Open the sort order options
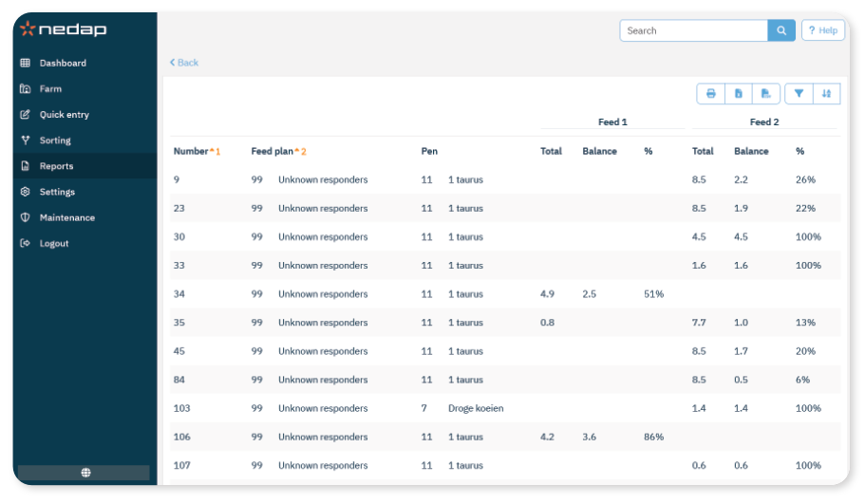The image size is (865, 504). [826, 94]
